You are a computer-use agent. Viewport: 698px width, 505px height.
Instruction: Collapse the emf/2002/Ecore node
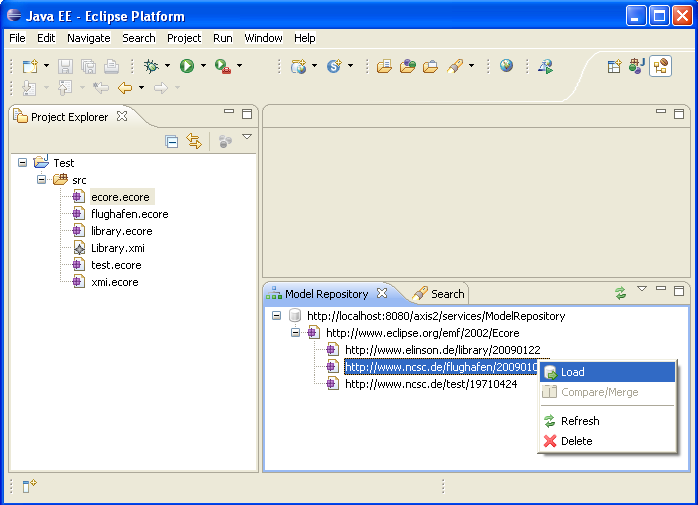(296, 333)
